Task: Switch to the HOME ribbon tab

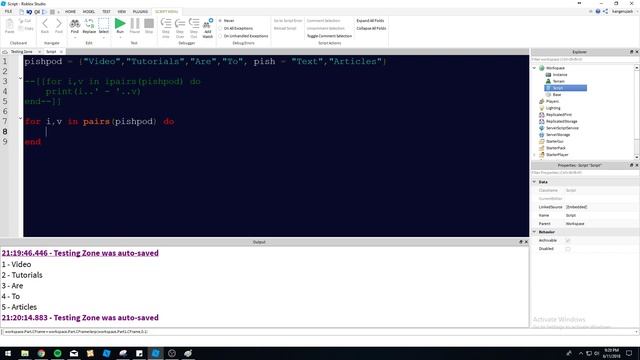Action: pyautogui.click(x=70, y=11)
